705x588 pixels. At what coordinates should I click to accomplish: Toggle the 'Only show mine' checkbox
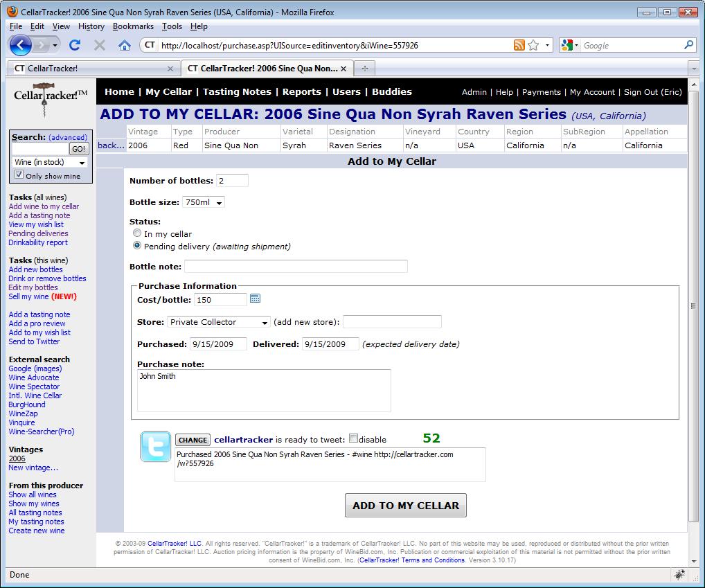(x=19, y=175)
